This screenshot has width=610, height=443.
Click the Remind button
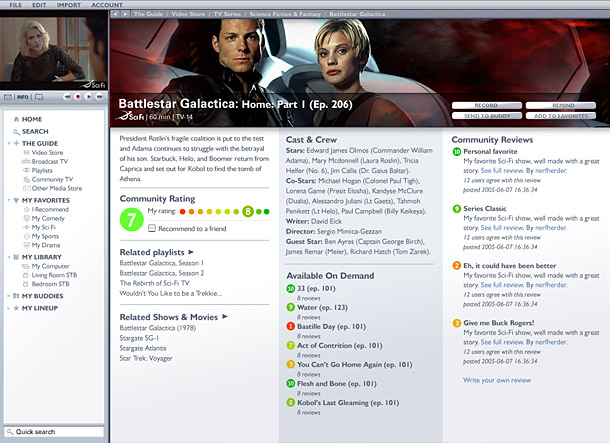[x=561, y=105]
